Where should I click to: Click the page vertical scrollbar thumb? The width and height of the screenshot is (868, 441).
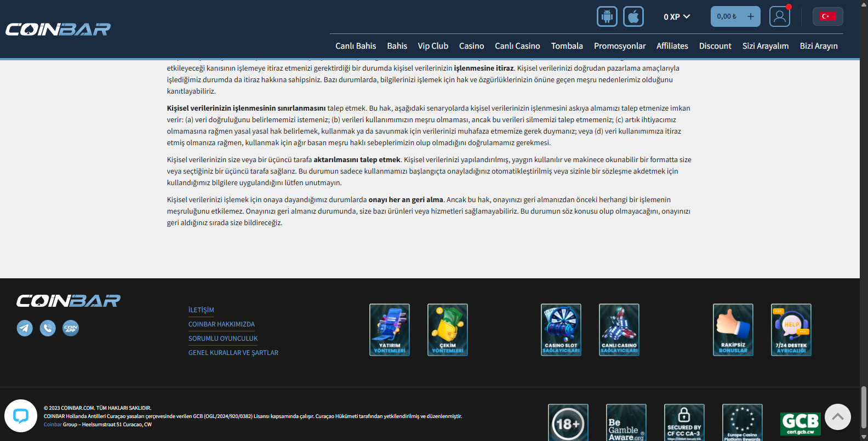tap(864, 406)
